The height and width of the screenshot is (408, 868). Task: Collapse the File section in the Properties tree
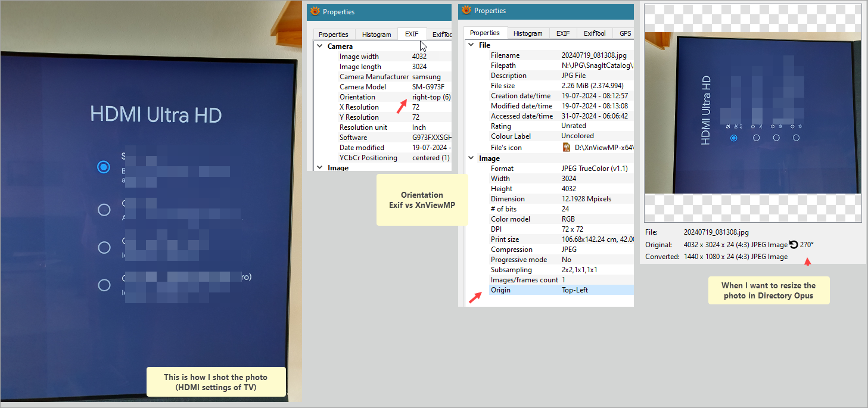click(471, 45)
